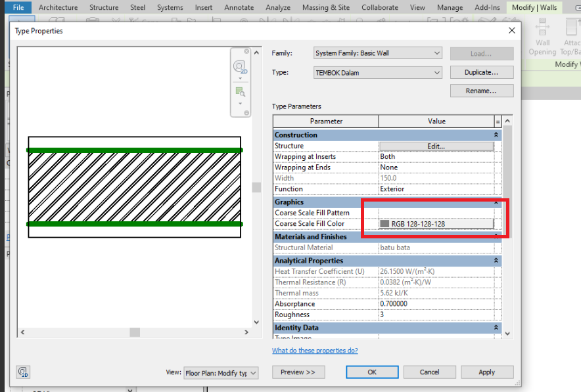Click the Preview toggle button
The height and width of the screenshot is (392, 581).
[x=298, y=372]
